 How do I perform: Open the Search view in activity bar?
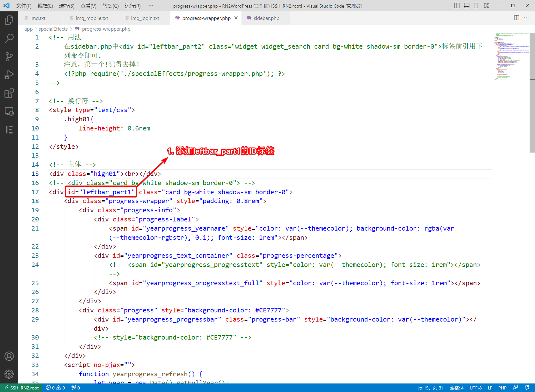(x=9, y=39)
